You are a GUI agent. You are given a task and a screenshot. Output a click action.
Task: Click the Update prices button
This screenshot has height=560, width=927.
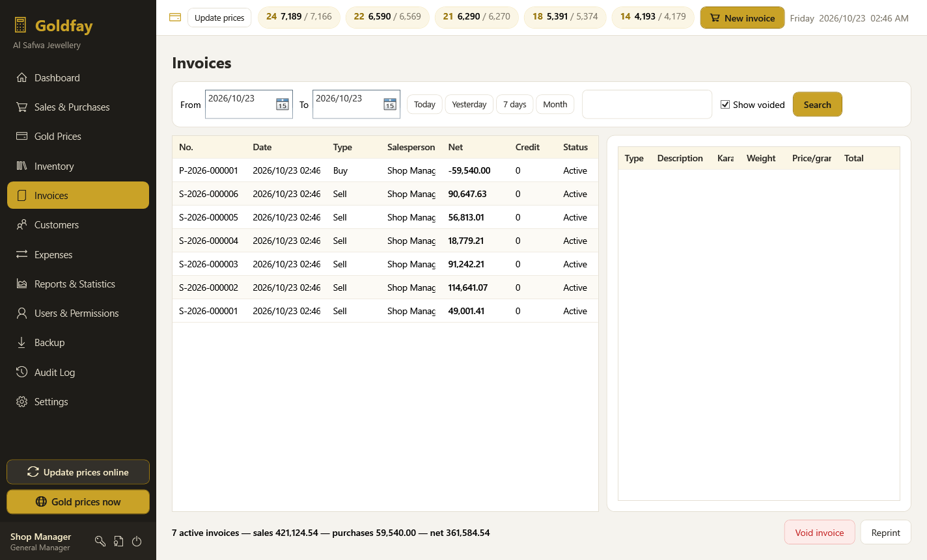coord(219,18)
